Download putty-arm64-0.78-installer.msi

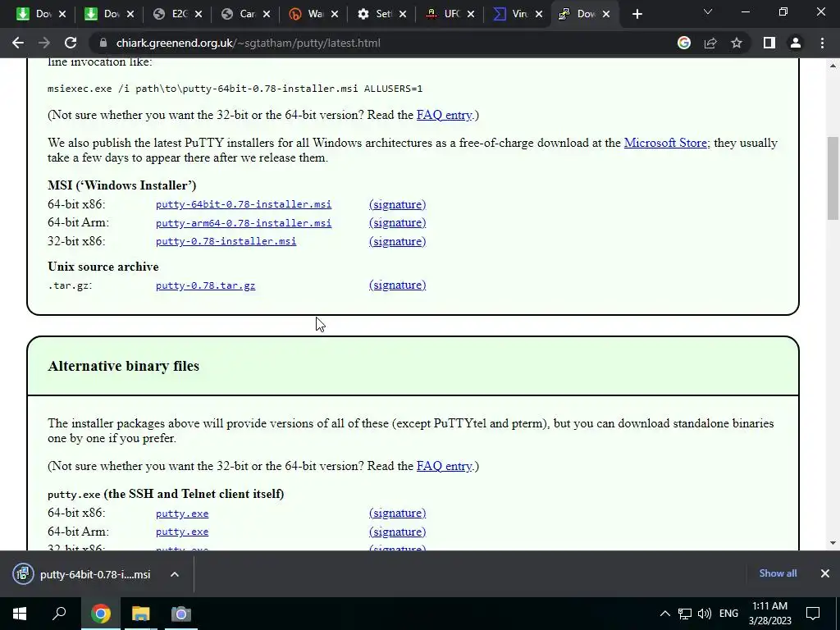243,223
